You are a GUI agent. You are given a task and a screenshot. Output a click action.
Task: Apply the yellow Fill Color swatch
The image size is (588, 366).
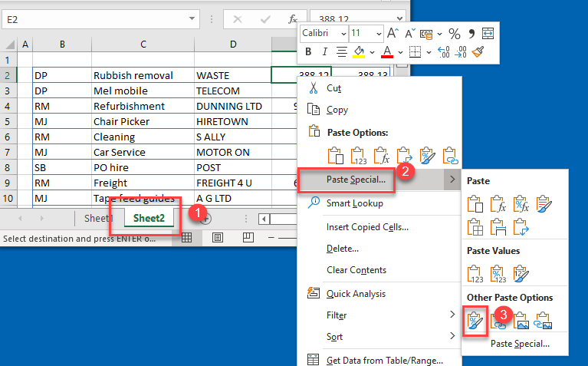tap(358, 52)
